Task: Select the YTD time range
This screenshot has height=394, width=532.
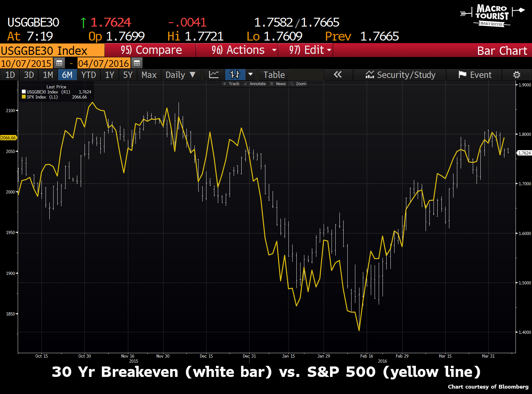Action: point(89,75)
